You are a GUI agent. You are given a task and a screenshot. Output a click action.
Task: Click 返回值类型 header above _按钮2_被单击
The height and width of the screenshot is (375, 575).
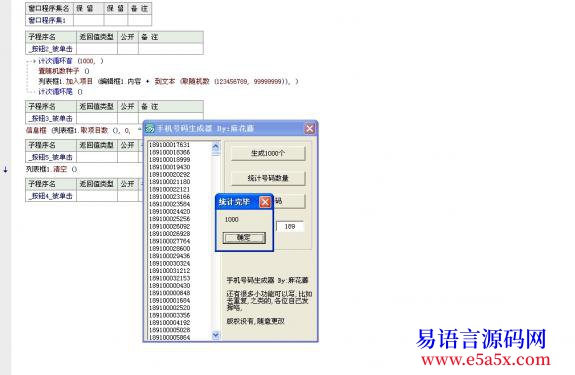click(97, 37)
